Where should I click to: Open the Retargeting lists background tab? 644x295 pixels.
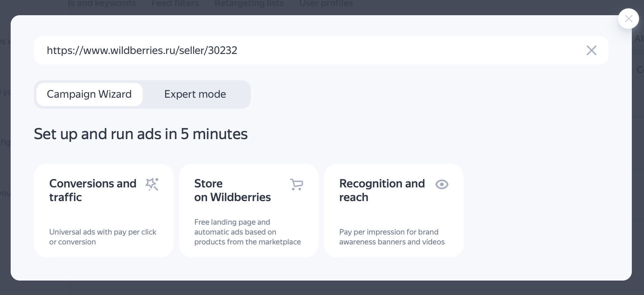(x=249, y=4)
